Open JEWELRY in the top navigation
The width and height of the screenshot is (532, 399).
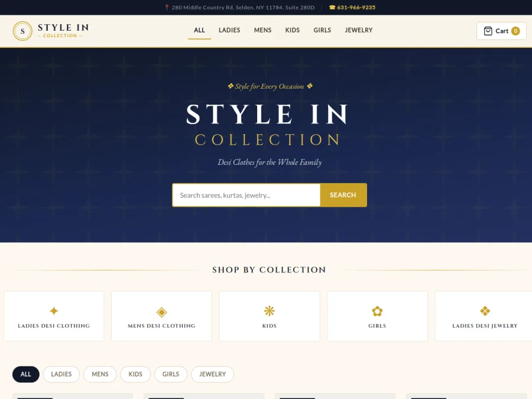[359, 30]
